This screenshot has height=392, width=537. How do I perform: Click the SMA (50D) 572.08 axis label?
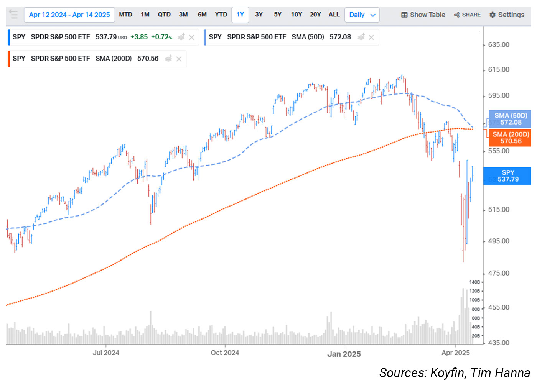tap(510, 119)
